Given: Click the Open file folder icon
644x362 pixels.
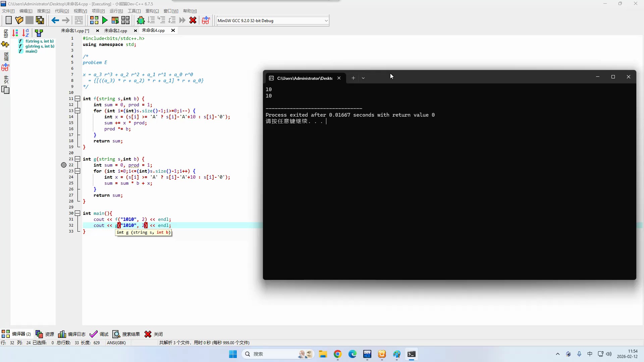Looking at the screenshot, I should point(19,20).
